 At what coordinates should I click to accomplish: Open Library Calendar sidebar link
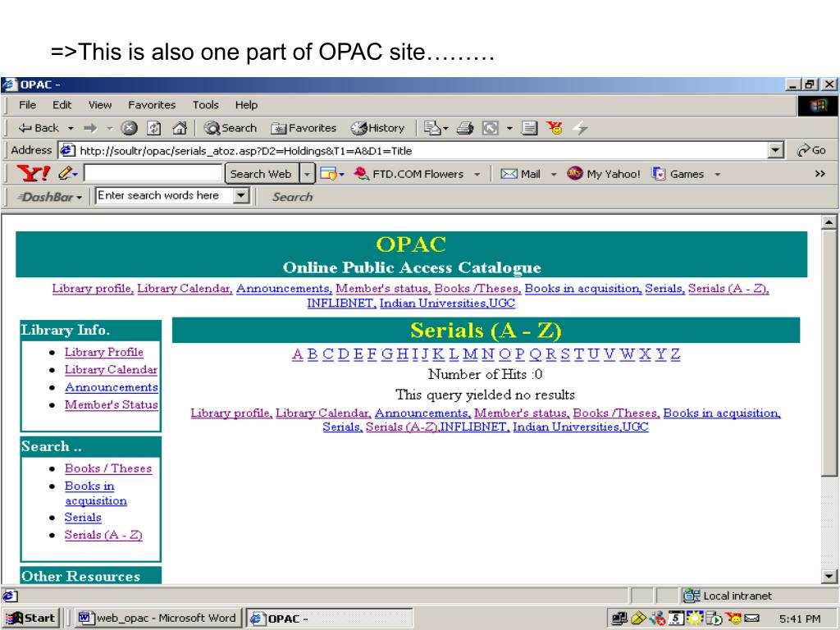click(x=111, y=370)
